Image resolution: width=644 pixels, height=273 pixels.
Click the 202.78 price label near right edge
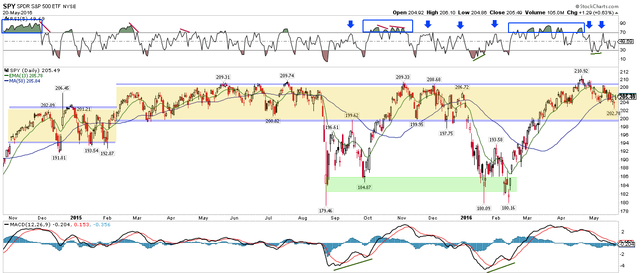613,113
